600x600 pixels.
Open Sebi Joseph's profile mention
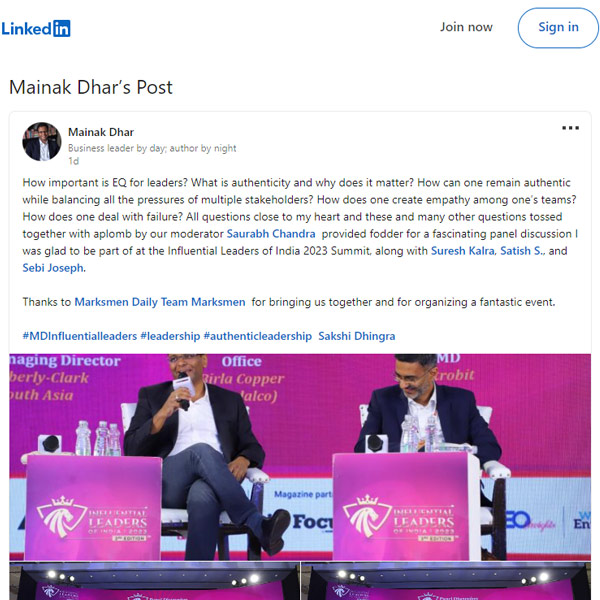53,268
